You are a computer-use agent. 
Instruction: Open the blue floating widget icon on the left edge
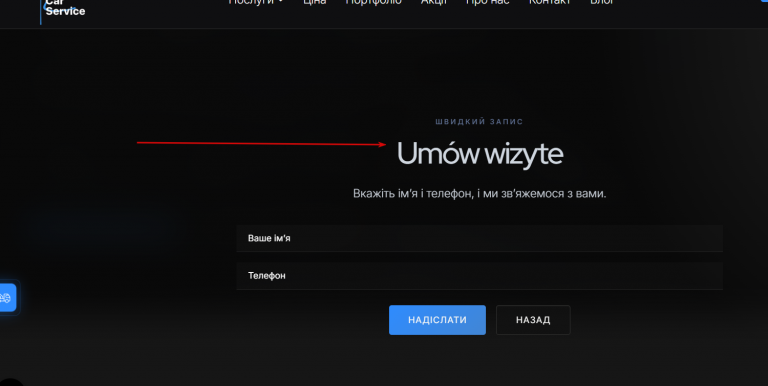click(7, 297)
